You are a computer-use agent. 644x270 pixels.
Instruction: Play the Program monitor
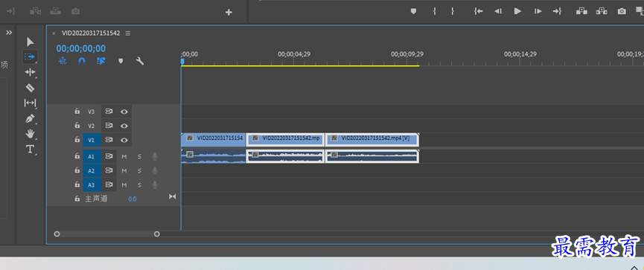pos(517,11)
